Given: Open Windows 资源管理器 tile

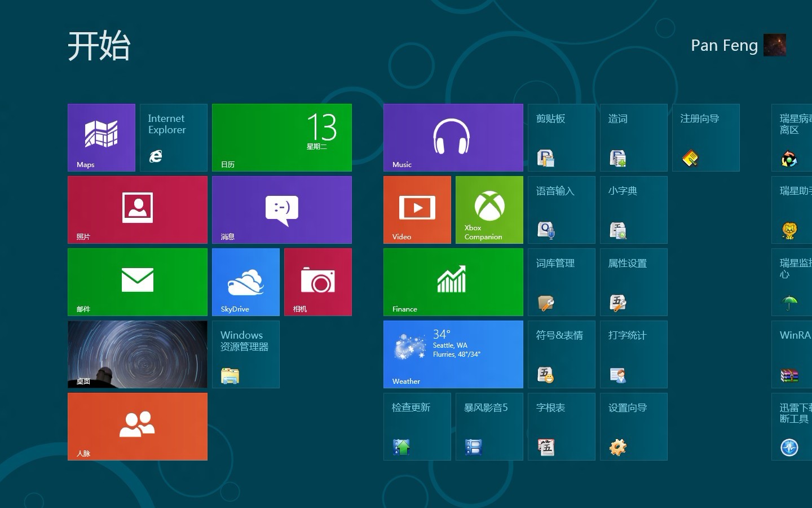Looking at the screenshot, I should (x=246, y=354).
